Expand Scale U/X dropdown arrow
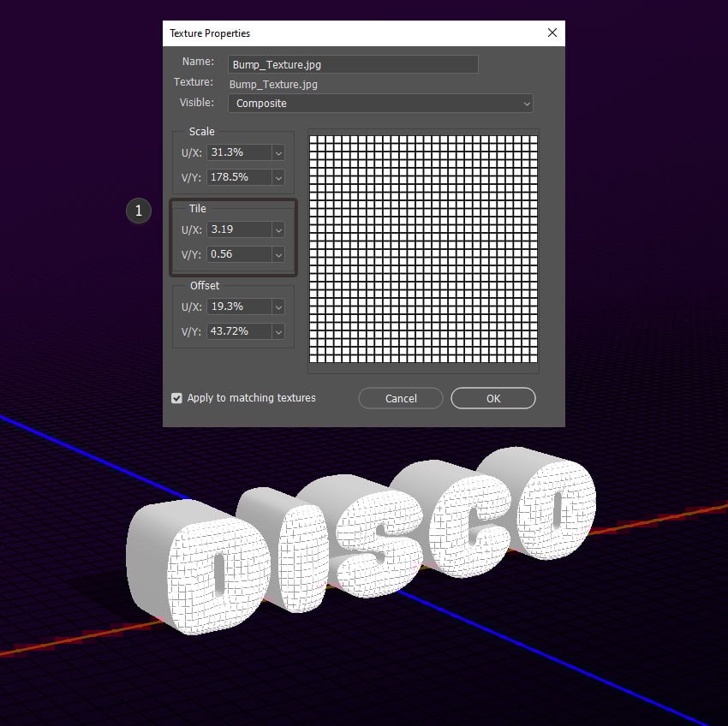Image resolution: width=728 pixels, height=726 pixels. click(x=278, y=152)
